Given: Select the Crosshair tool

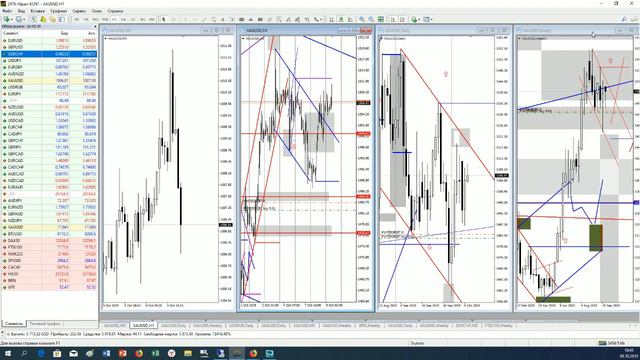Looking at the screenshot, I should coord(173,19).
